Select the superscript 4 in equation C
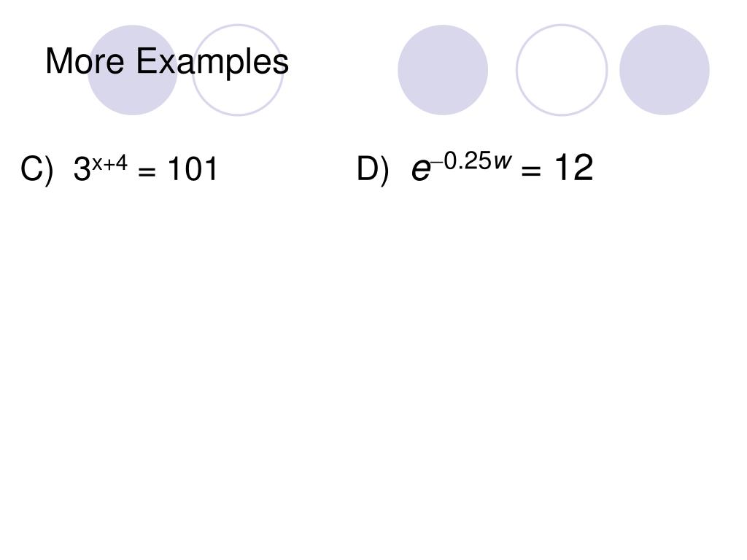 coord(122,163)
